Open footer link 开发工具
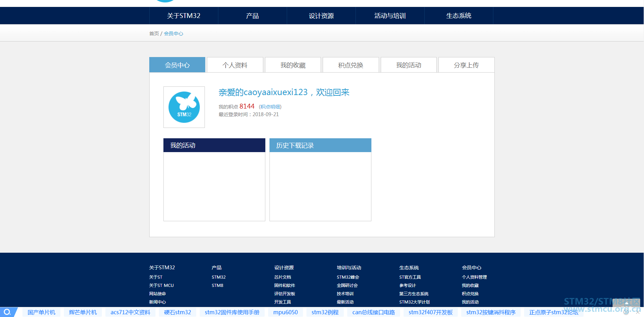 click(283, 302)
